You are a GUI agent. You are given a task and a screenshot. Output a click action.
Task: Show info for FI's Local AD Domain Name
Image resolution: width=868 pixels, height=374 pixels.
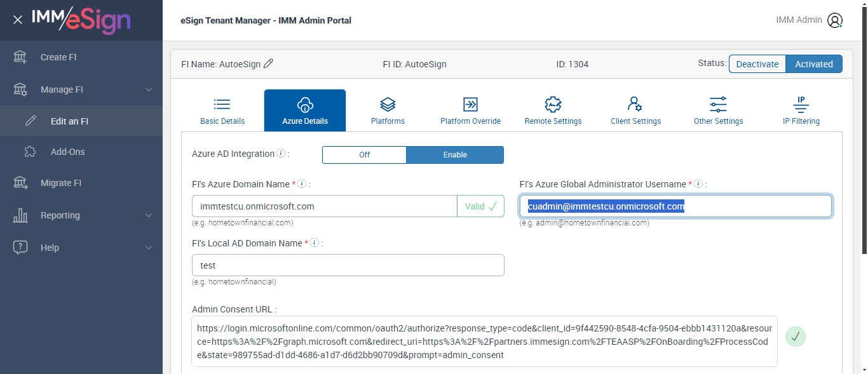pos(315,243)
